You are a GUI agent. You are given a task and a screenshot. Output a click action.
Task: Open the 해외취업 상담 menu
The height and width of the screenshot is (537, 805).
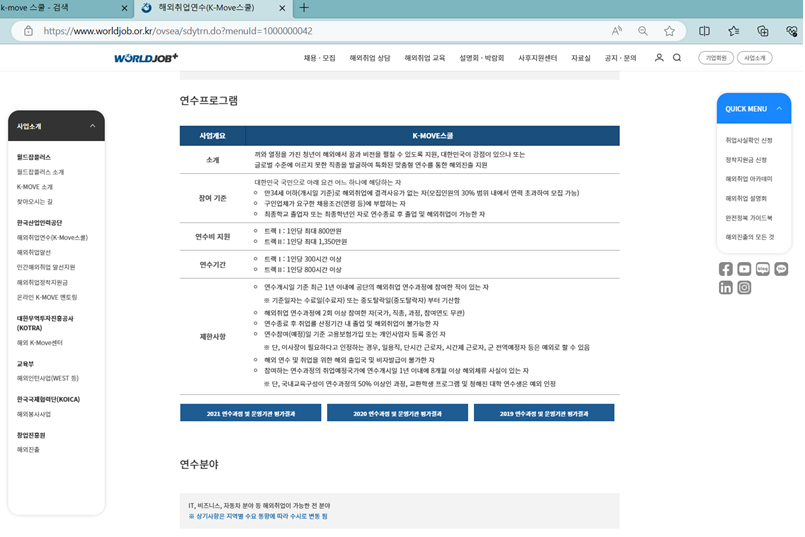tap(370, 58)
